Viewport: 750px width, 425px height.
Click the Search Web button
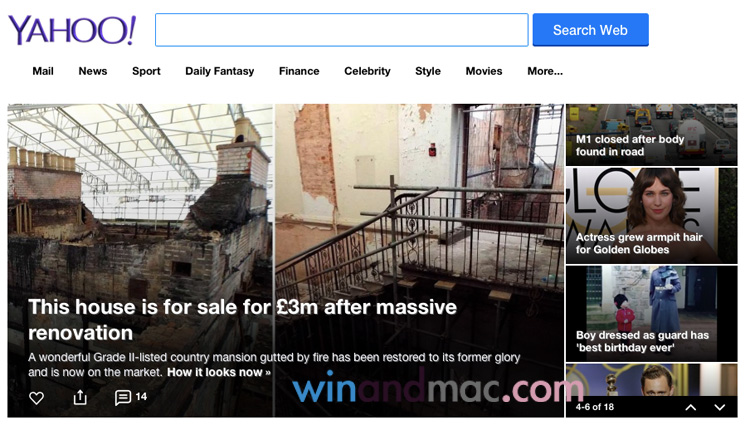[590, 30]
